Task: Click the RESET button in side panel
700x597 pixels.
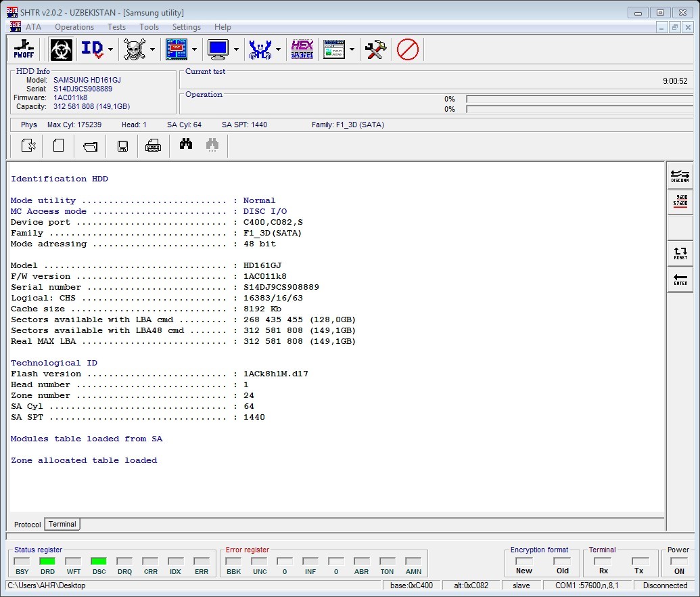Action: 680,253
